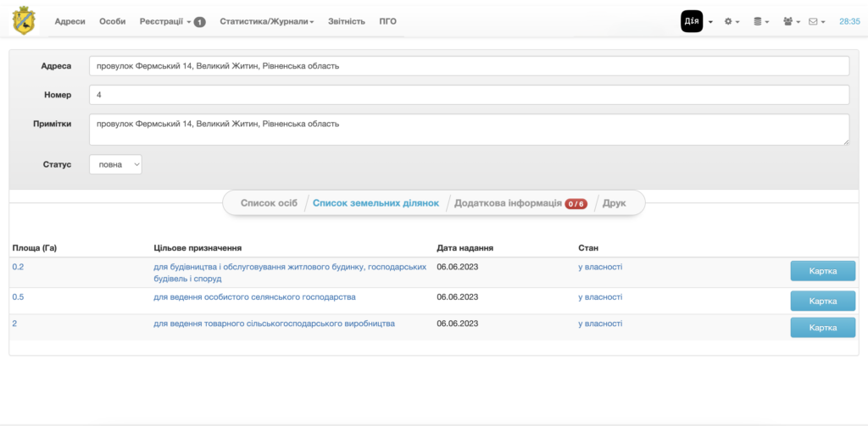Click the 06.06.2023 date in the 2 hectare row

coord(457,324)
